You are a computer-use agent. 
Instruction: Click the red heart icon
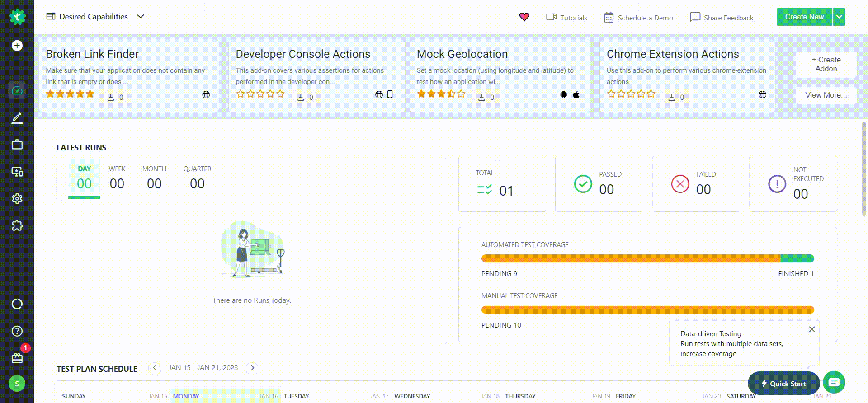pyautogui.click(x=524, y=17)
